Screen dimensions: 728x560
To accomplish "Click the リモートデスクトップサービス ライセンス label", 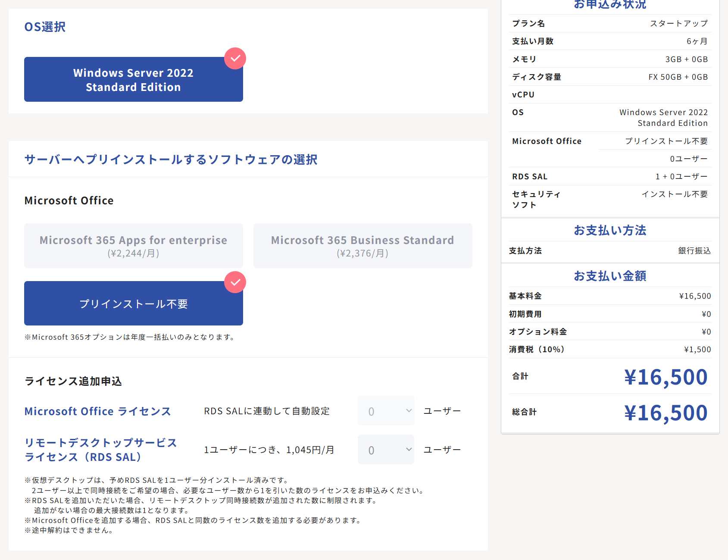I will coord(100,450).
